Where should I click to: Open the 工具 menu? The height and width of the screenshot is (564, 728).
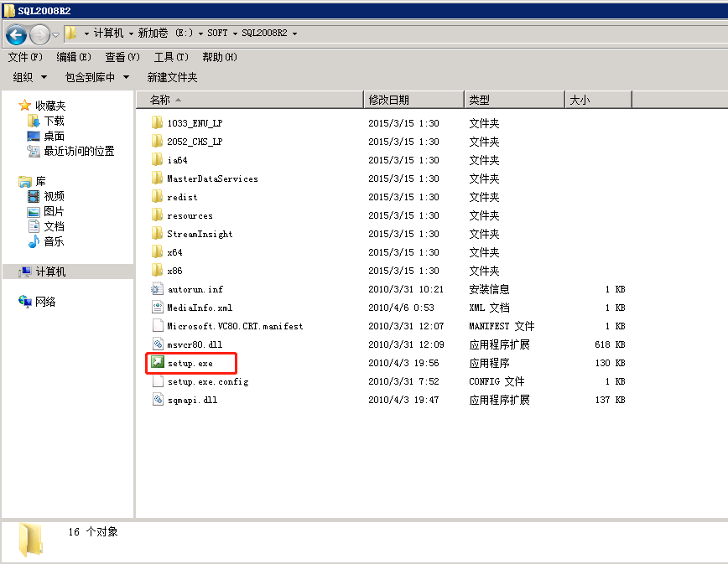pyautogui.click(x=169, y=56)
